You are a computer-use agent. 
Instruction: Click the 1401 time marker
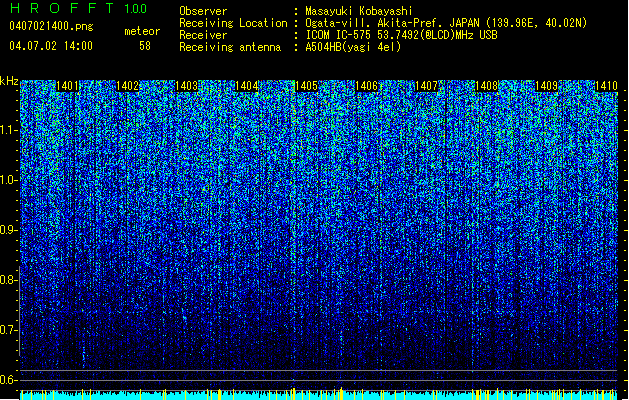[x=67, y=86]
